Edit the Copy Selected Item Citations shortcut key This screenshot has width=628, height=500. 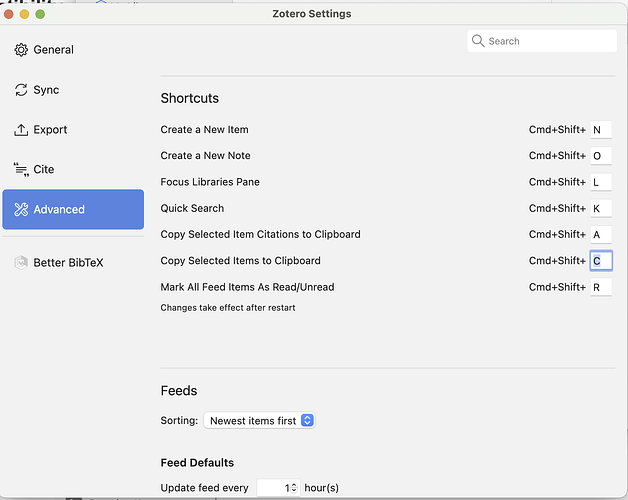click(x=601, y=234)
